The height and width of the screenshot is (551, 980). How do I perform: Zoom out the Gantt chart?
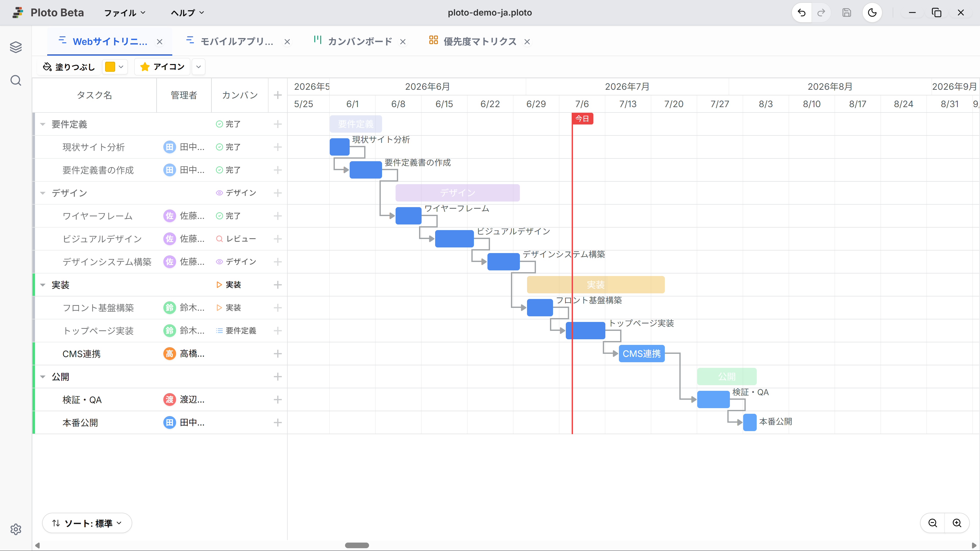tap(933, 523)
